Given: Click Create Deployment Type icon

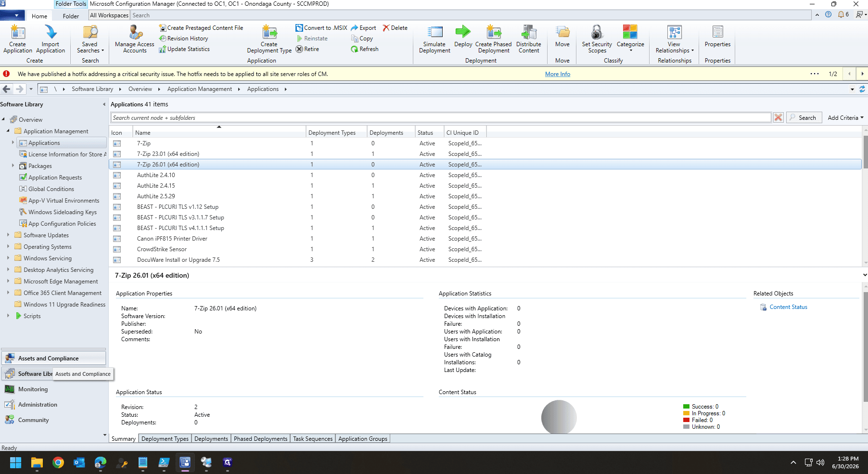Looking at the screenshot, I should click(x=269, y=38).
